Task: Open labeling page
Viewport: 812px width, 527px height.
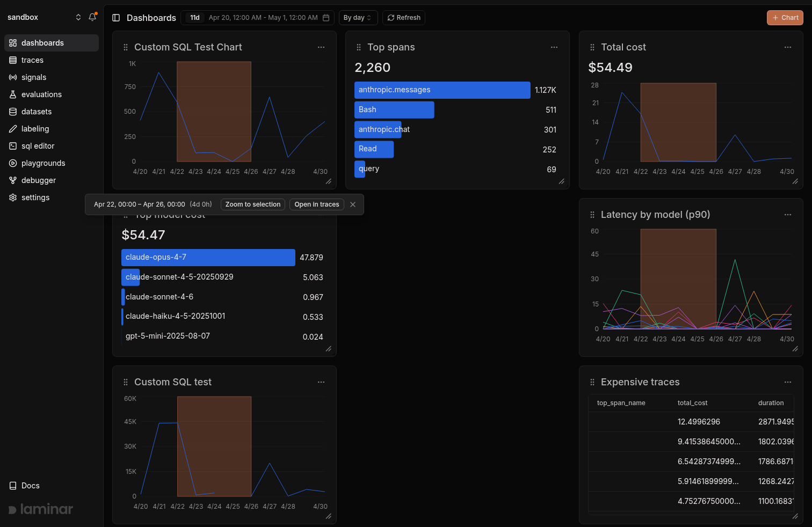Action: [52, 129]
